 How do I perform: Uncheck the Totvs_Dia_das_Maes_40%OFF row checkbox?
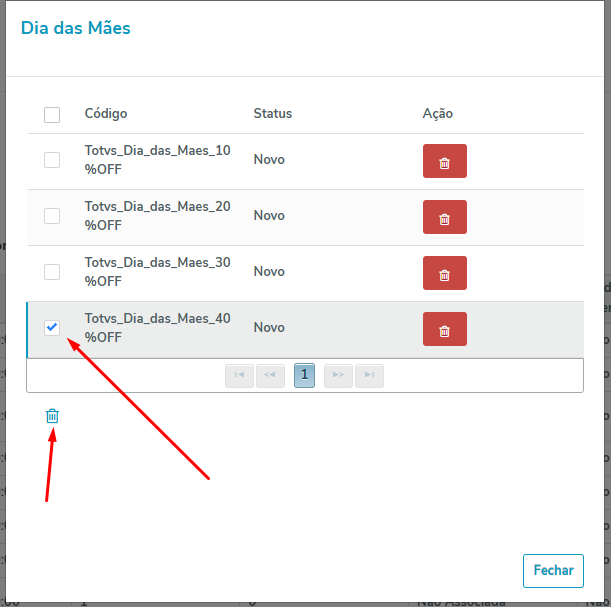tap(52, 328)
